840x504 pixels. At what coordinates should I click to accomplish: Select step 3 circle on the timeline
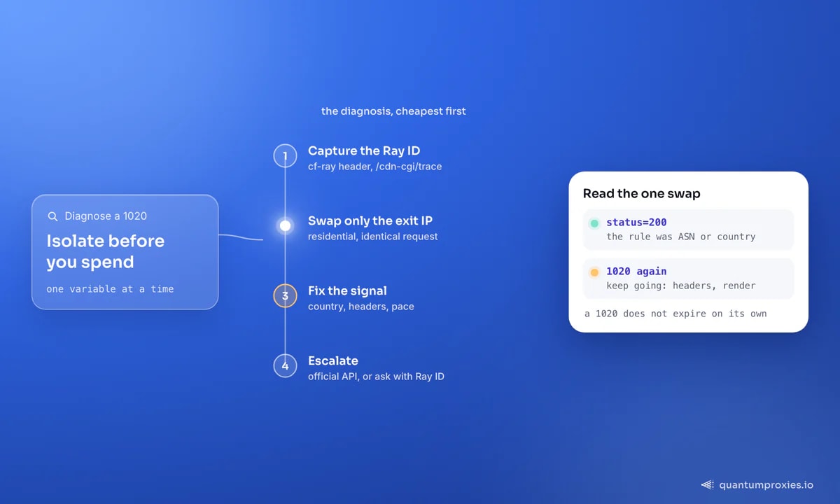(x=285, y=295)
